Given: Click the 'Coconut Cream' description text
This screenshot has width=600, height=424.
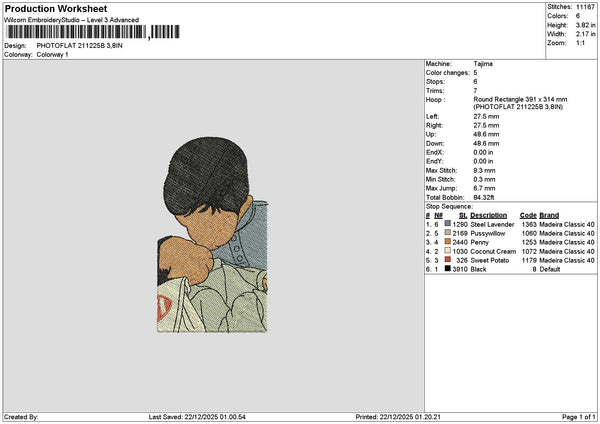Looking at the screenshot, I should (493, 251).
